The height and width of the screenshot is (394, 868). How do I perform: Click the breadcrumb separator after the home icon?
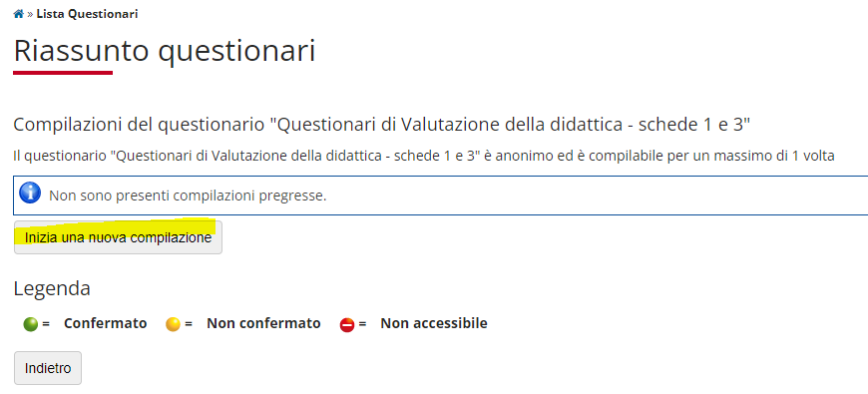[x=31, y=14]
